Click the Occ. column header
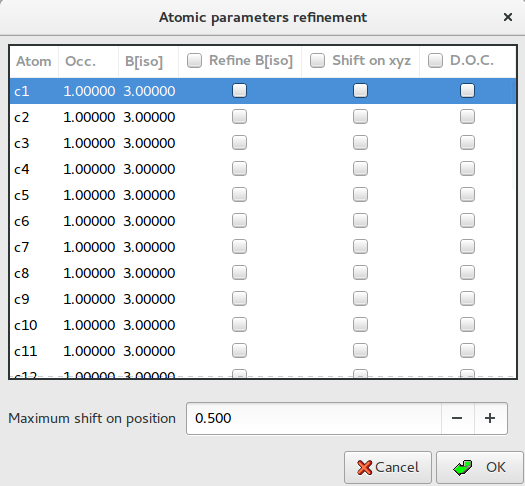525x486 pixels. point(88,62)
